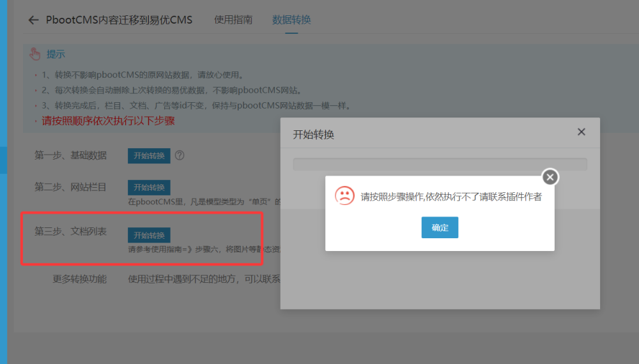Switch to the 数据转换 tab
The image size is (639, 364).
[291, 20]
